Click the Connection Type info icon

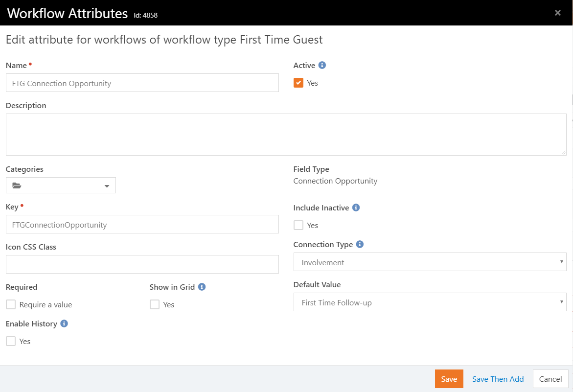[360, 244]
